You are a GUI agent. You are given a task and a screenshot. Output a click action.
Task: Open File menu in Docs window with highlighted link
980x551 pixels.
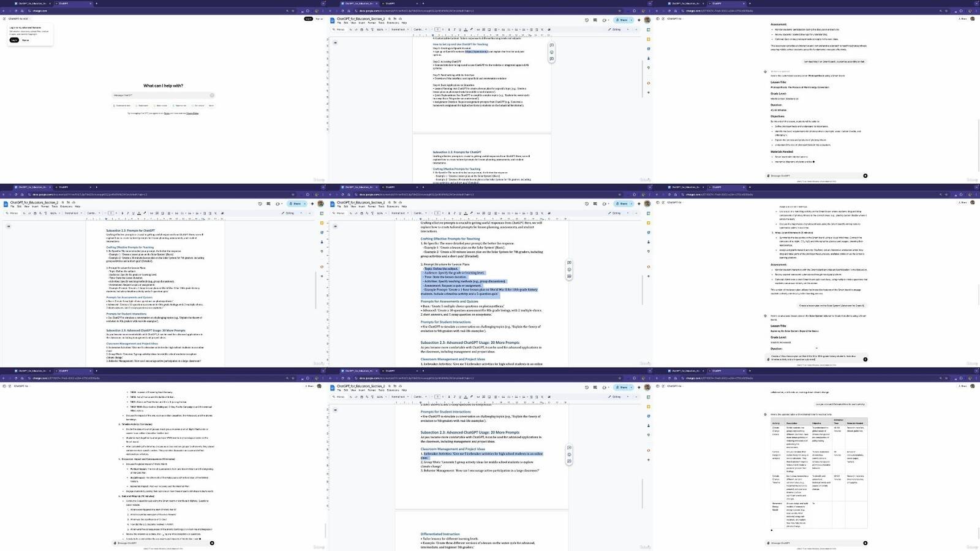339,23
